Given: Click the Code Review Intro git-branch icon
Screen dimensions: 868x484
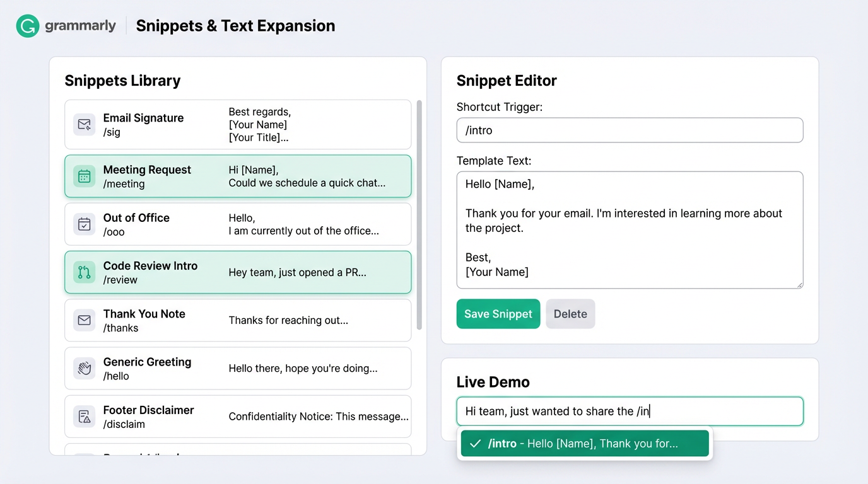Looking at the screenshot, I should tap(84, 272).
